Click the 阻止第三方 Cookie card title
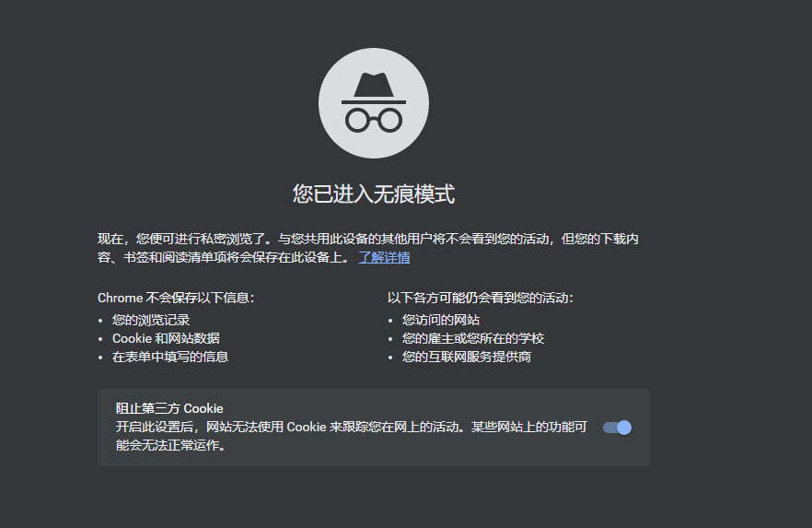The height and width of the screenshot is (528, 812). [x=169, y=408]
